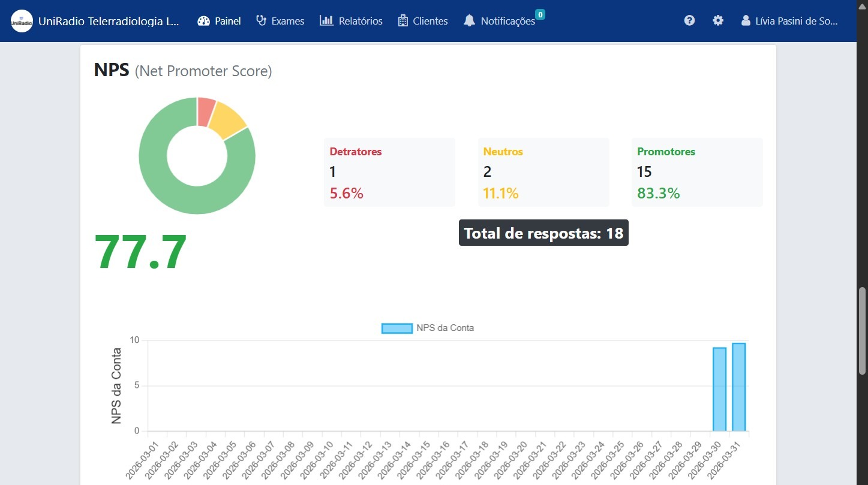Click the Painel dashboard gauge icon
Screen dimensions: 868x485
click(204, 21)
